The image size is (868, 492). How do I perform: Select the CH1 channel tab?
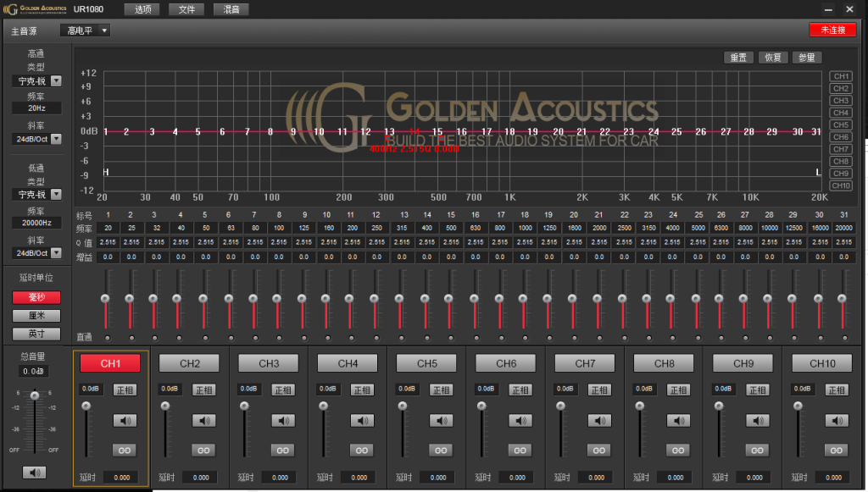pyautogui.click(x=110, y=363)
